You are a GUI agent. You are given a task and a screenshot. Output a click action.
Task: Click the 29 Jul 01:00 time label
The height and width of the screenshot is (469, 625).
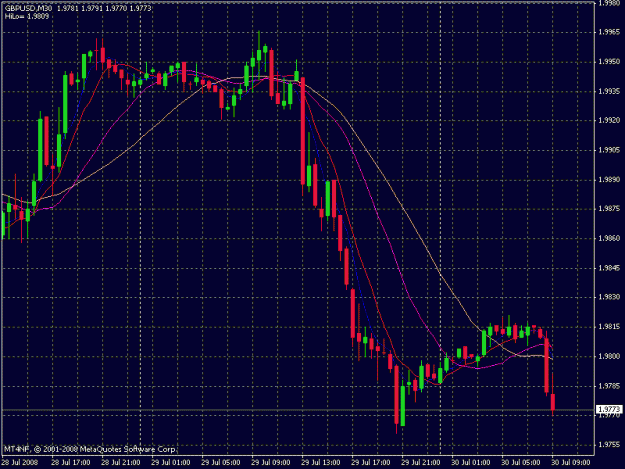pos(171,462)
